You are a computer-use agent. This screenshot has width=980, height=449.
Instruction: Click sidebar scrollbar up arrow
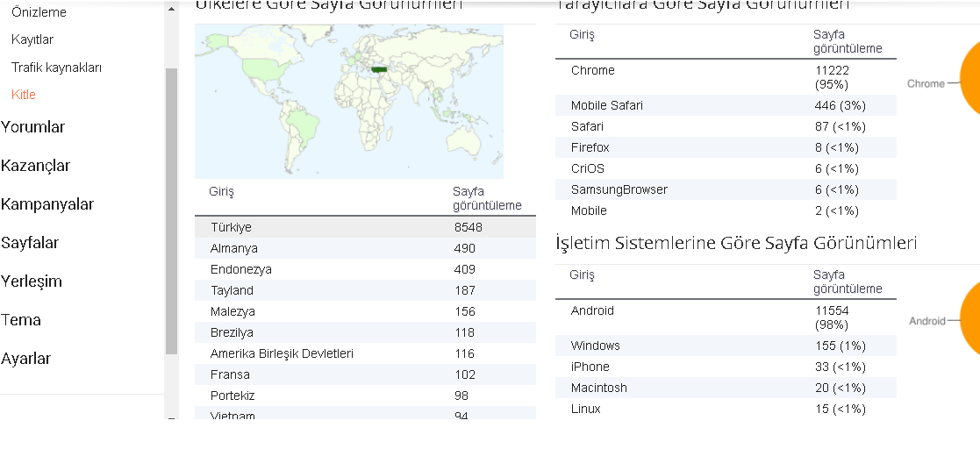(171, 9)
